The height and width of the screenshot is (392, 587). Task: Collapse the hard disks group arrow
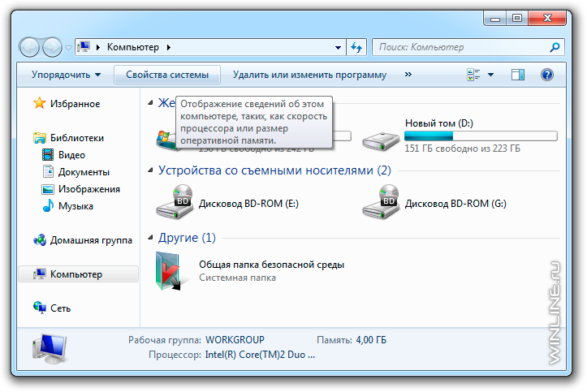[x=150, y=103]
